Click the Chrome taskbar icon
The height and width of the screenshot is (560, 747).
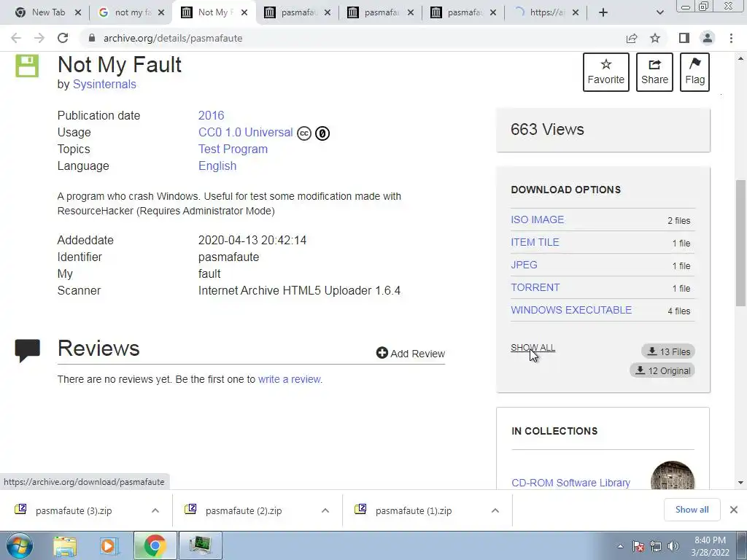point(155,546)
